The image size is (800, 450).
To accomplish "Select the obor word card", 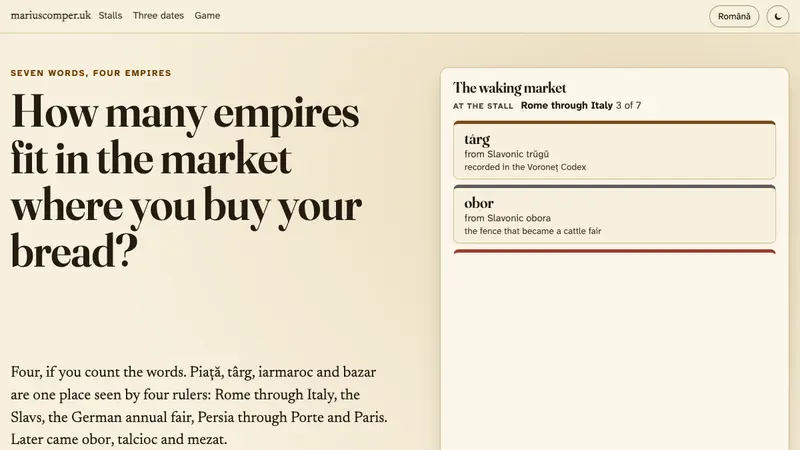I will click(x=614, y=214).
